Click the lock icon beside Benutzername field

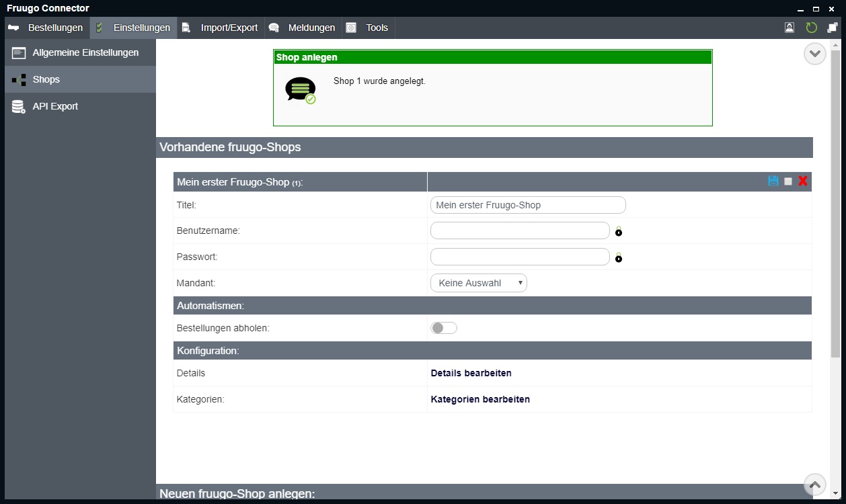(619, 231)
